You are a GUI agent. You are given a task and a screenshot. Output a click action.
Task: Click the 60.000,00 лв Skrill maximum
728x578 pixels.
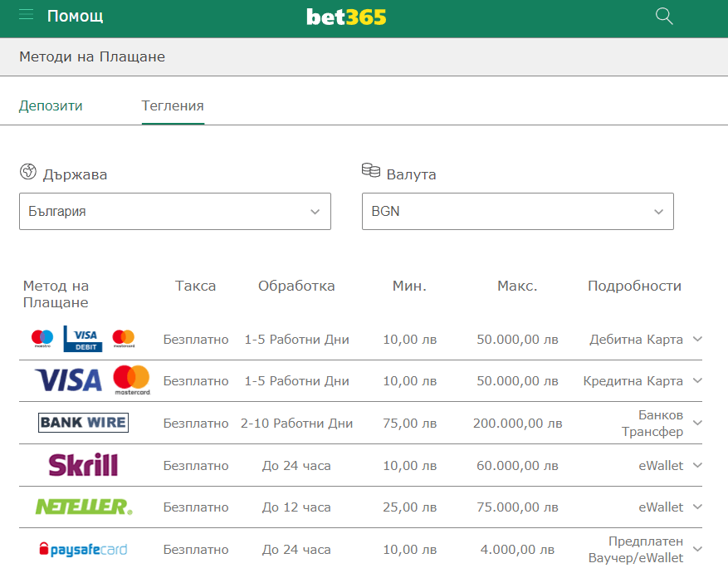(518, 466)
